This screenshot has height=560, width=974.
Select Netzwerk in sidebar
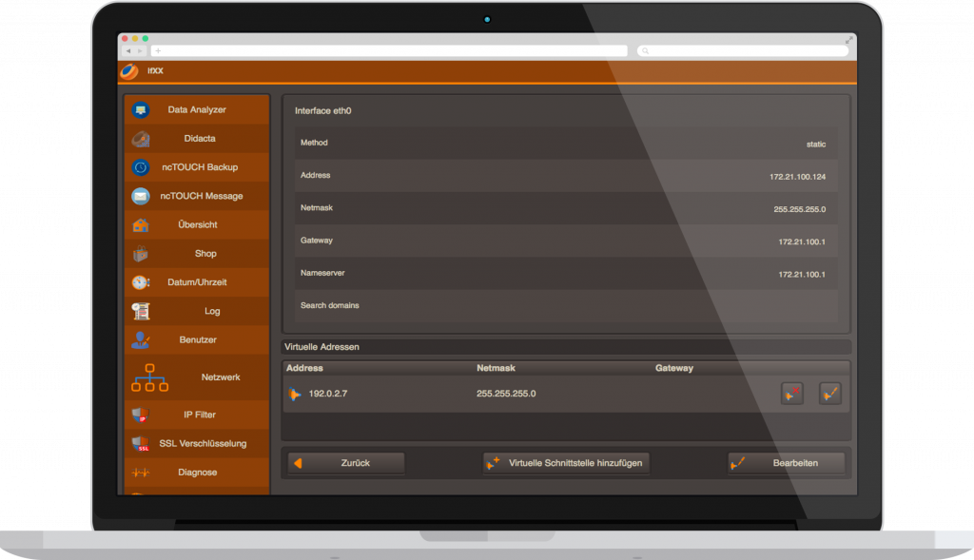[197, 377]
